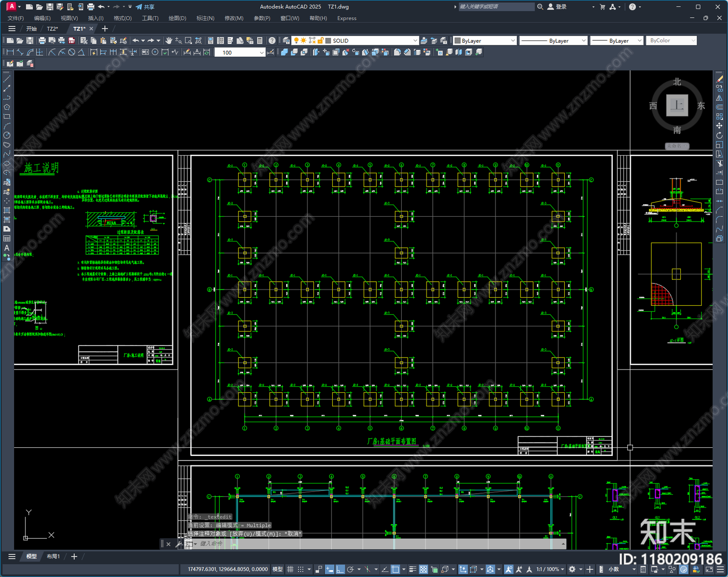The image size is (728, 577).
Task: Switch to the 布局1 layout tab
Action: tap(53, 557)
